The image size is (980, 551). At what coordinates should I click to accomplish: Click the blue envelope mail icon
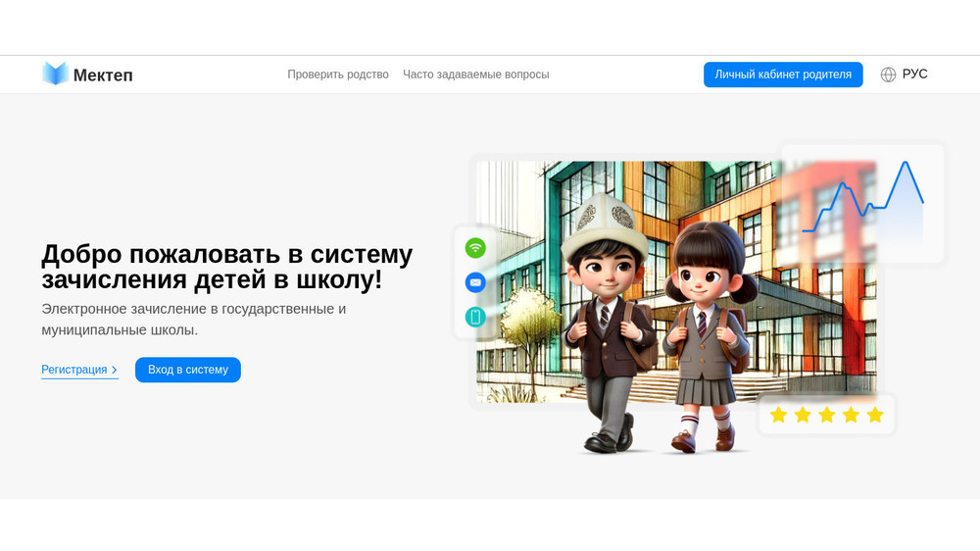[x=475, y=282]
